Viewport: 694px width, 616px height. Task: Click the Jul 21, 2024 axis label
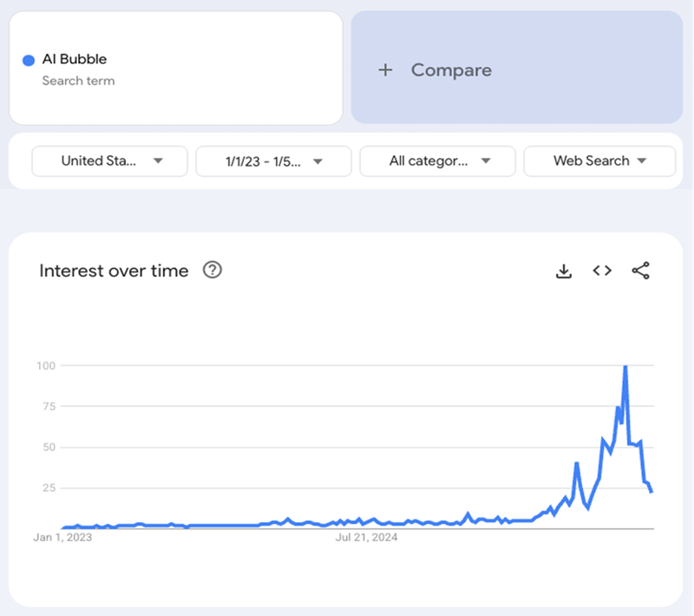(x=366, y=538)
